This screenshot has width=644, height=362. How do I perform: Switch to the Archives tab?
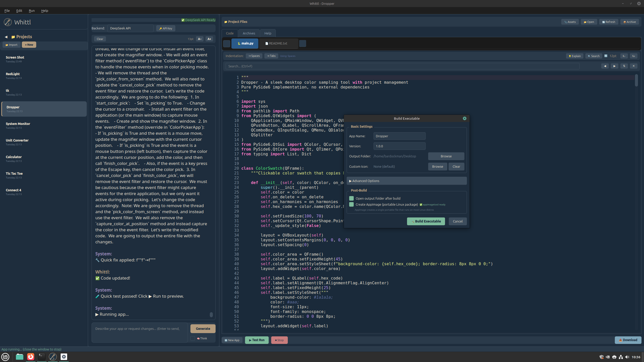click(x=249, y=33)
